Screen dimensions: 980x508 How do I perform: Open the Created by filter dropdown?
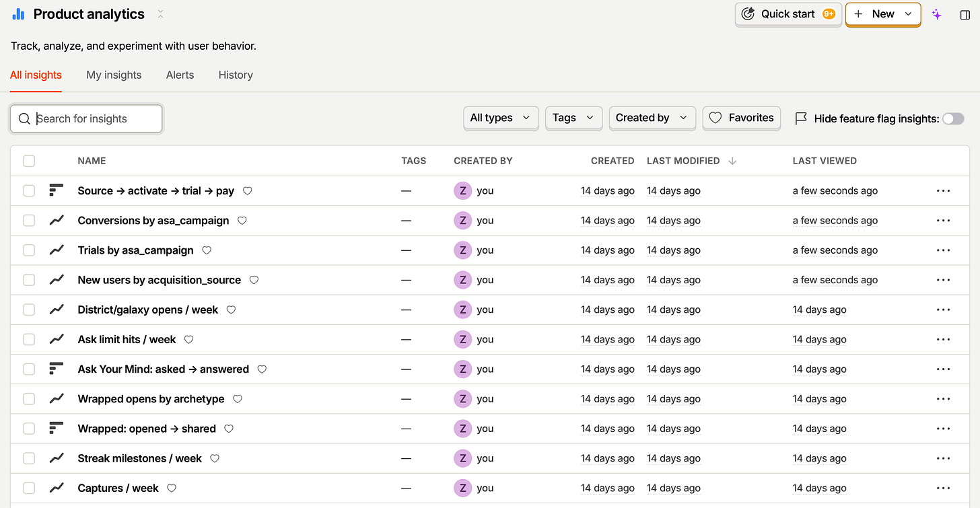[x=652, y=118]
